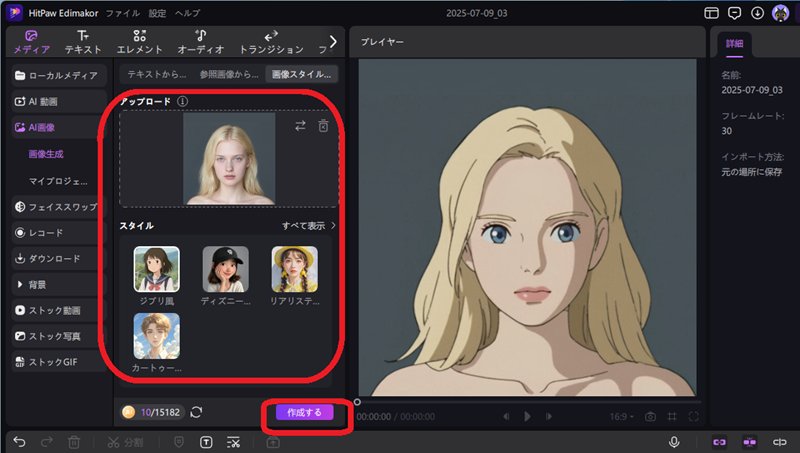Switch to 画像スタイル... sub-tab
Viewport: 800px width, 453px height.
(x=302, y=74)
